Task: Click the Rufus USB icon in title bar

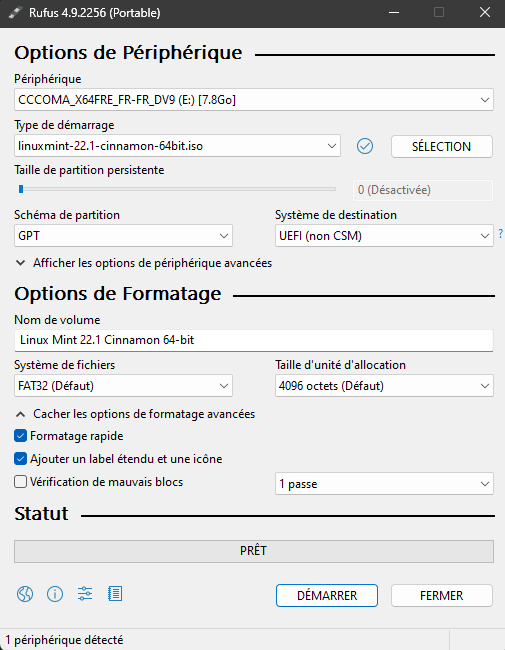Action: pyautogui.click(x=15, y=13)
